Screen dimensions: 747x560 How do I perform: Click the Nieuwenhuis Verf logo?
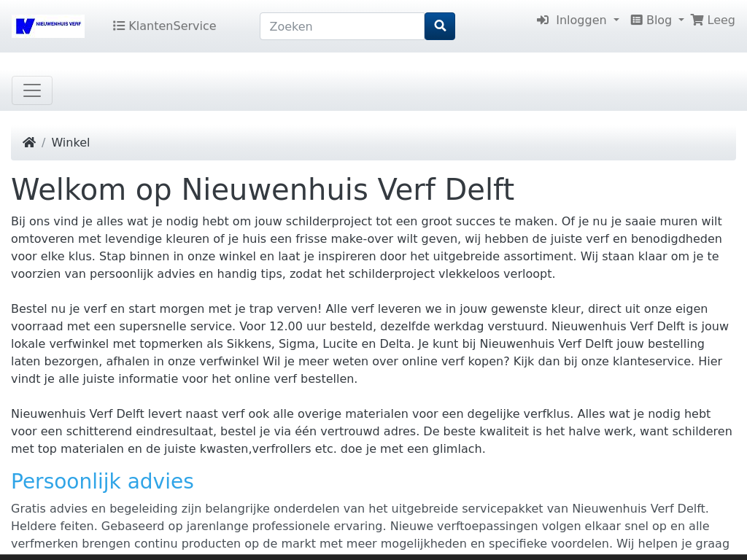tap(48, 26)
